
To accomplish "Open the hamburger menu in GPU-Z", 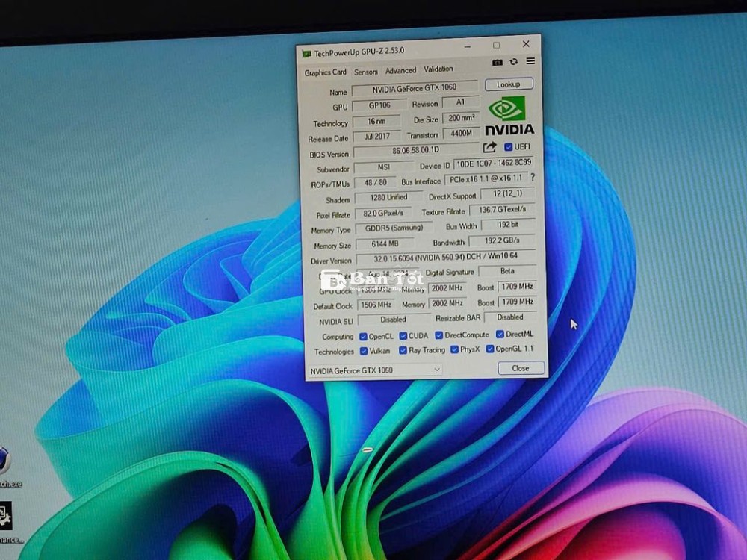I will (530, 61).
